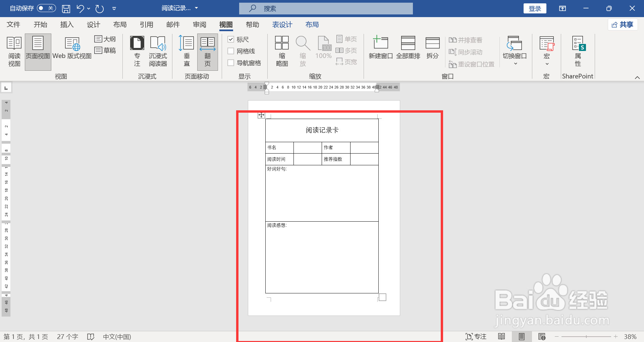This screenshot has width=644, height=342.
Task: Create a 新建窗口 (new window)
Action: coord(380,49)
